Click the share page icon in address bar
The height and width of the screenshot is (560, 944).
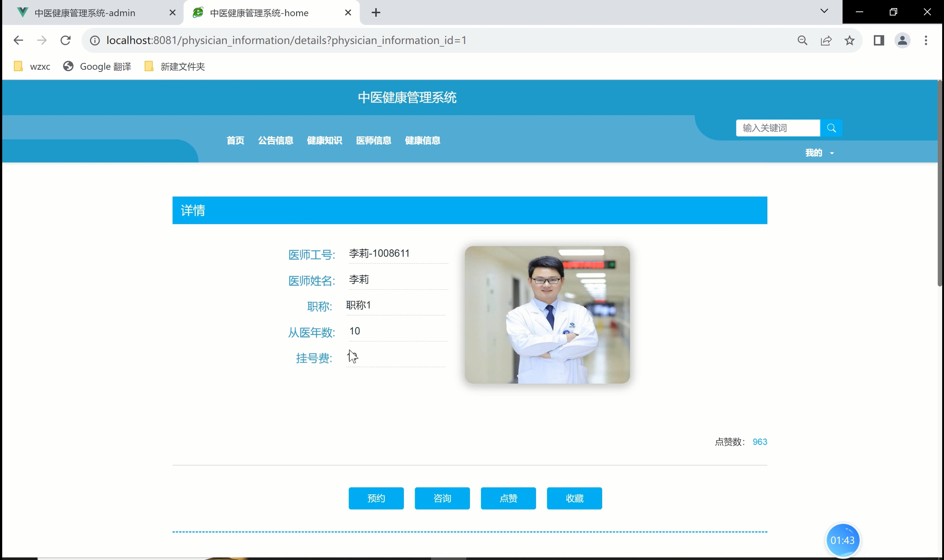point(826,41)
